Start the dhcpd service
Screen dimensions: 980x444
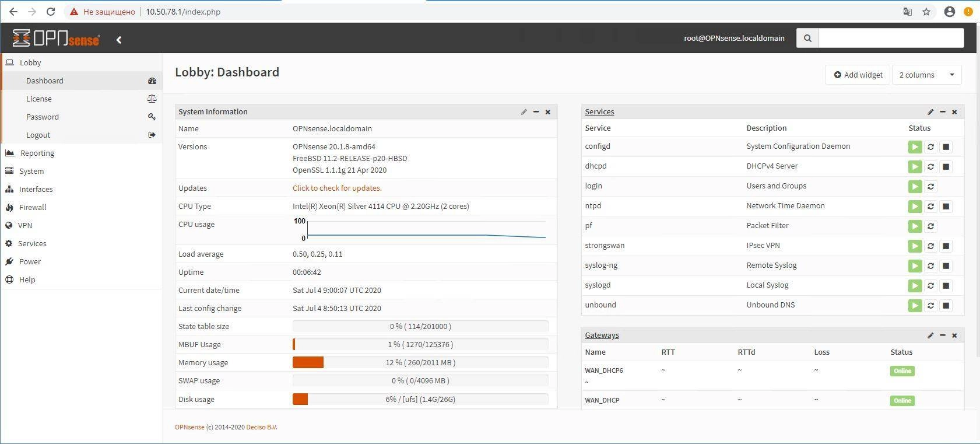915,167
